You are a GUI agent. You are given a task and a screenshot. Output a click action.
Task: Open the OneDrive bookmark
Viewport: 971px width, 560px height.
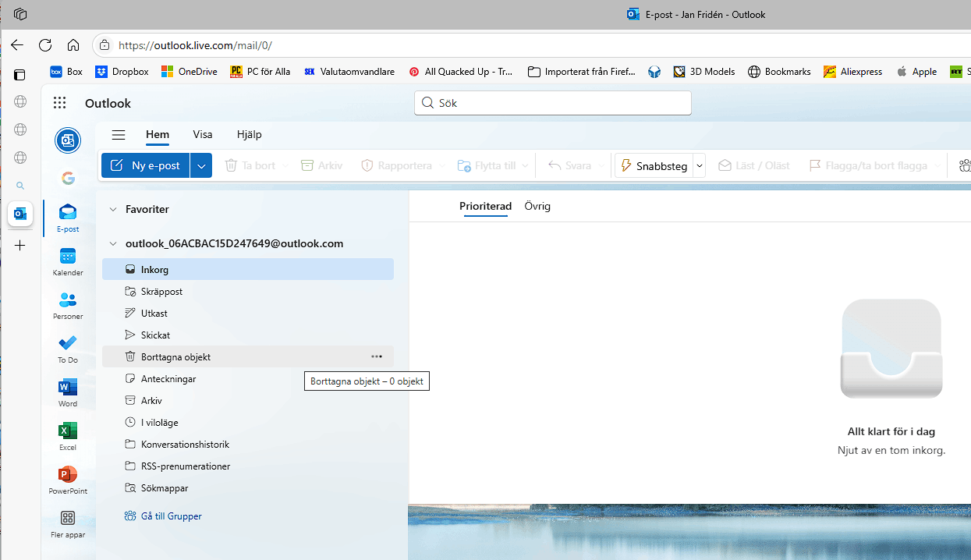(x=190, y=72)
